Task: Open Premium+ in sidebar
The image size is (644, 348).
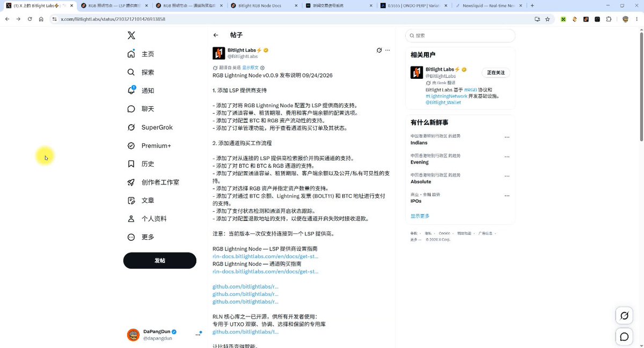Action: coord(149,146)
